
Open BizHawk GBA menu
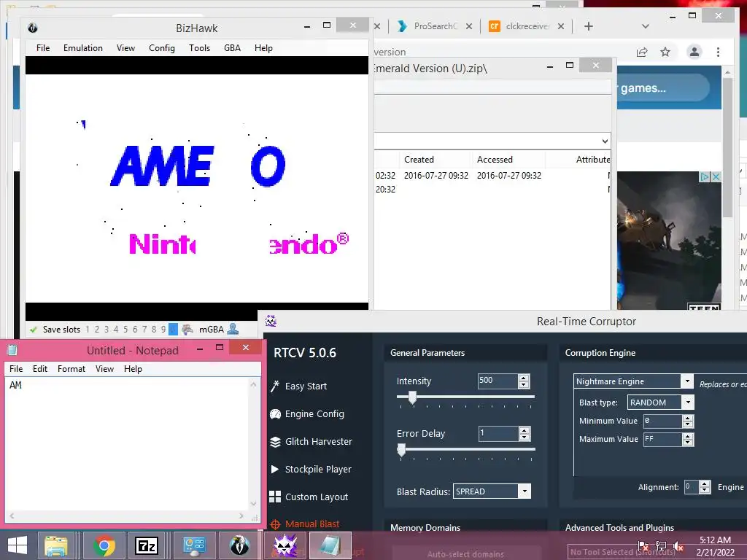(232, 47)
